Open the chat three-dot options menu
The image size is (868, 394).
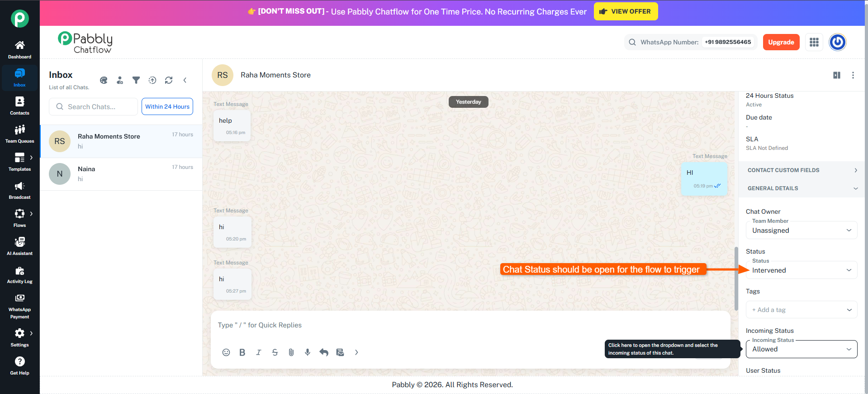tap(853, 75)
